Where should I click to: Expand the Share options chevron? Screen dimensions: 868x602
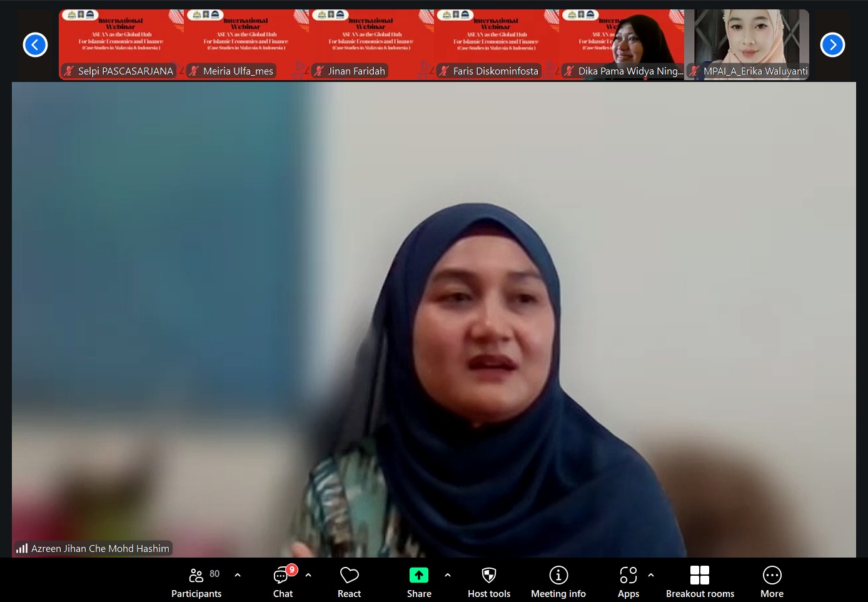[x=448, y=574]
